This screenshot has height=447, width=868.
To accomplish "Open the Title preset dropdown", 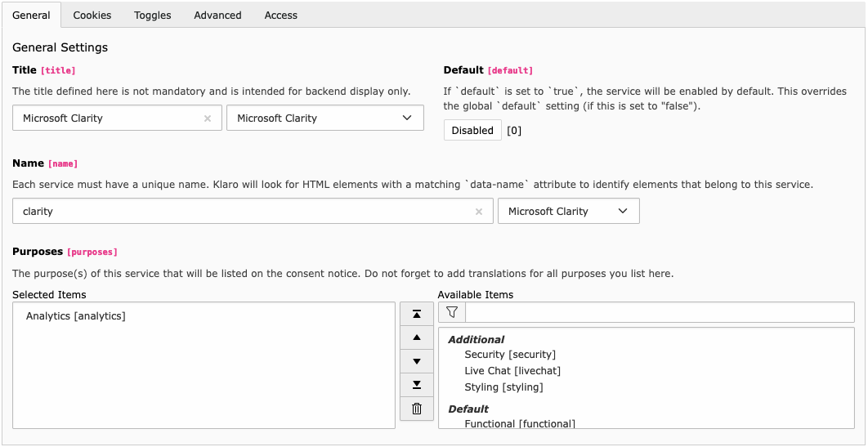I will (x=324, y=118).
